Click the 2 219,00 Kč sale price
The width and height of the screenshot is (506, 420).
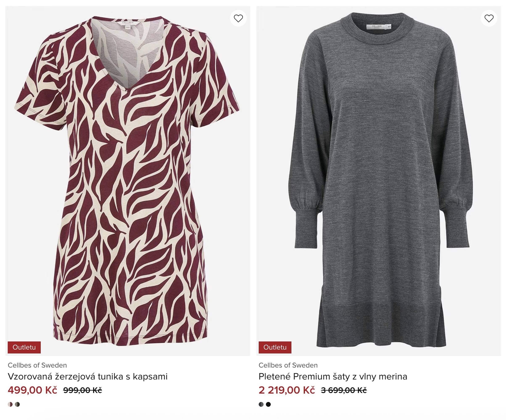point(287,390)
